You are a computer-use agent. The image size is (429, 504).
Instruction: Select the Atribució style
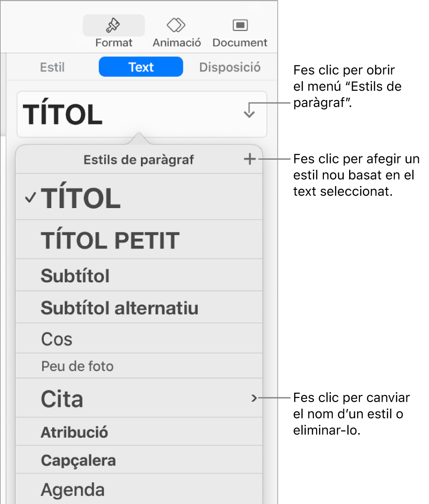pos(74,432)
